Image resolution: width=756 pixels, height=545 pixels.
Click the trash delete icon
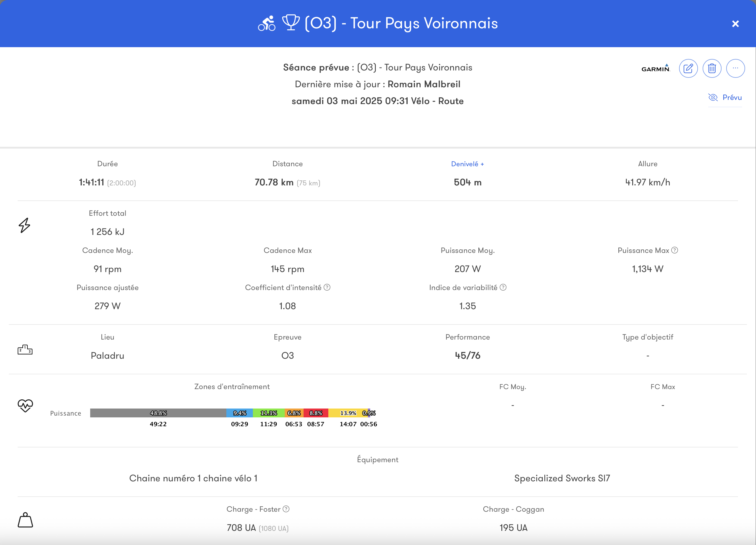712,69
